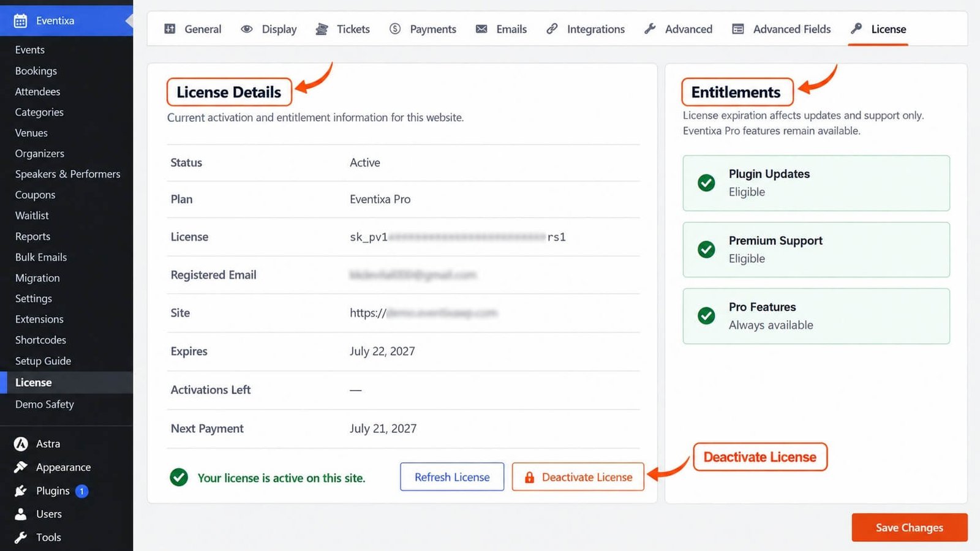Click the Eventixa Pro plan value
980x551 pixels.
pyautogui.click(x=380, y=200)
